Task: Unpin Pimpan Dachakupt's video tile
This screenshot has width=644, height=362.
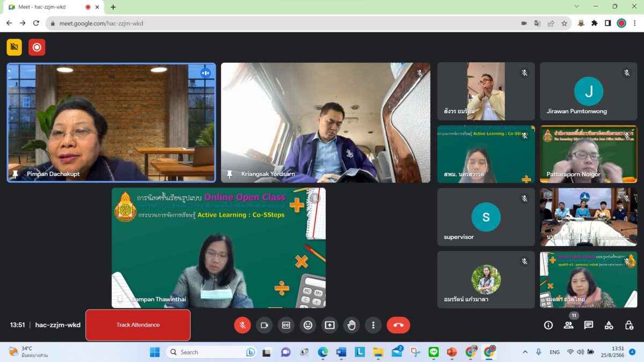Action: pos(16,174)
